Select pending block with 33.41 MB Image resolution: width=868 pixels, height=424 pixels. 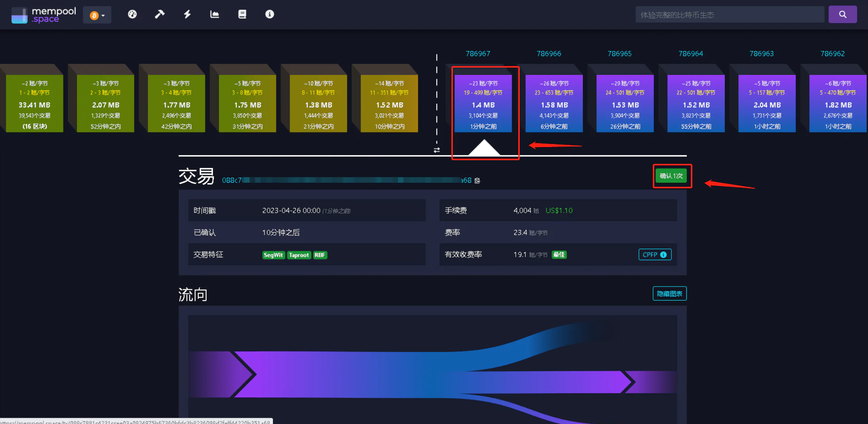[34, 103]
